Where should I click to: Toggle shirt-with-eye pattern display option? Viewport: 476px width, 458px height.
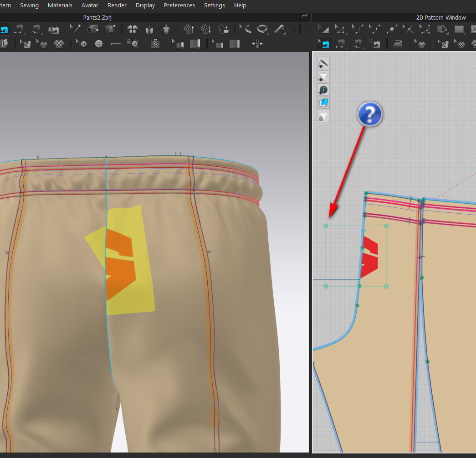(x=323, y=77)
